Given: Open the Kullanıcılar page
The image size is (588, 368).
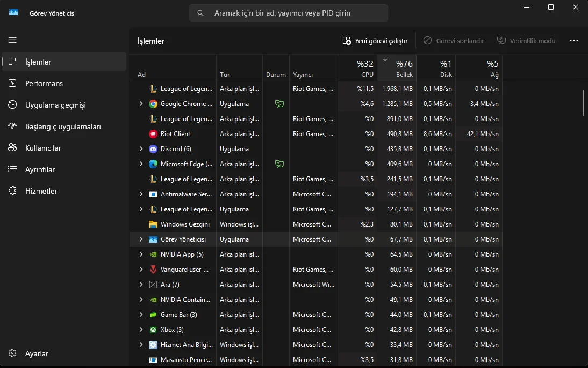Looking at the screenshot, I should click(x=64, y=148).
